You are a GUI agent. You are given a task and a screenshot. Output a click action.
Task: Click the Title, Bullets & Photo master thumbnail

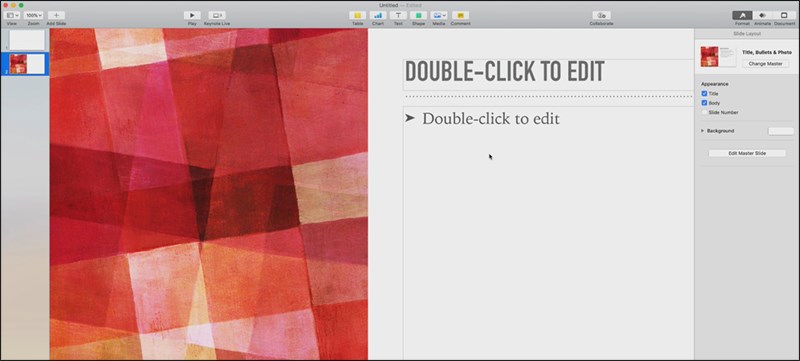click(x=718, y=56)
